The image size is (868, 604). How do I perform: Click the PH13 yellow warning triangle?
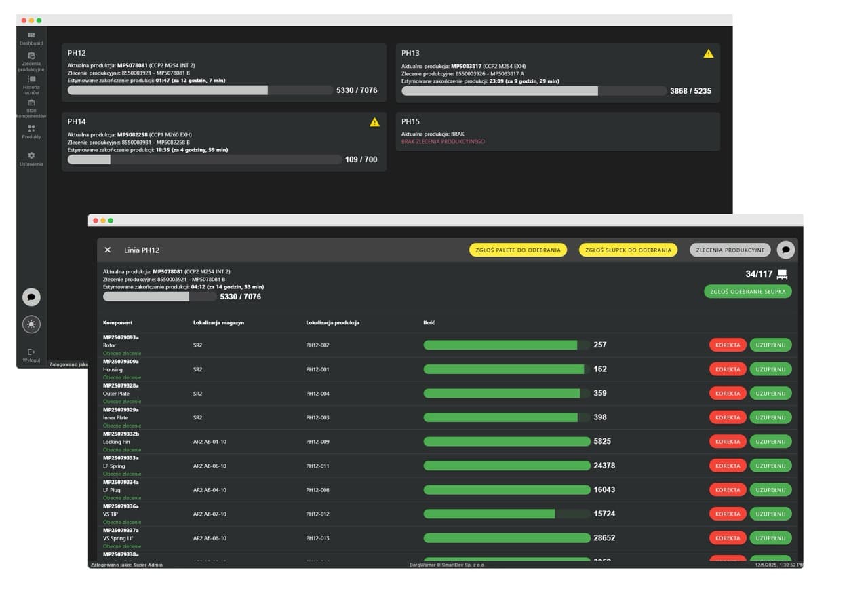[x=709, y=54]
